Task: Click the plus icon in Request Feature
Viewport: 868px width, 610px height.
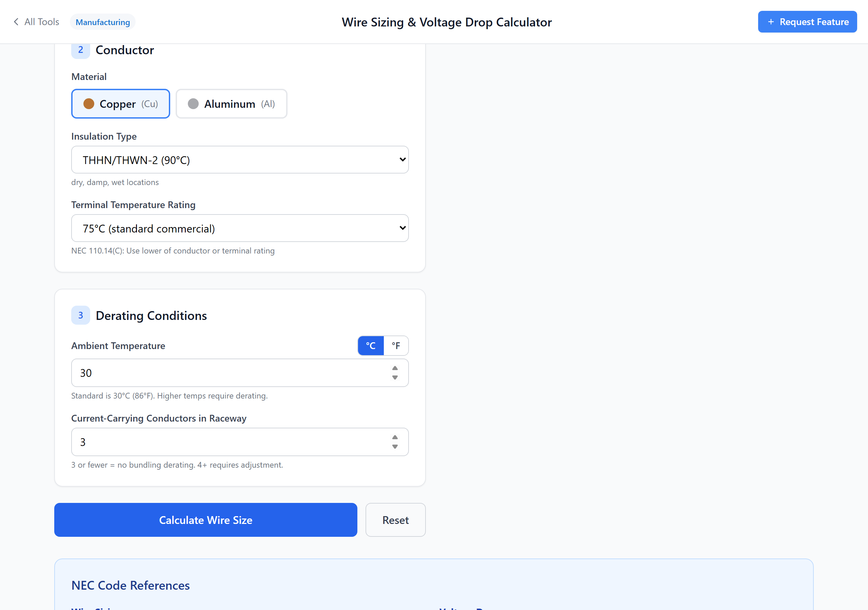Action: pyautogui.click(x=771, y=22)
